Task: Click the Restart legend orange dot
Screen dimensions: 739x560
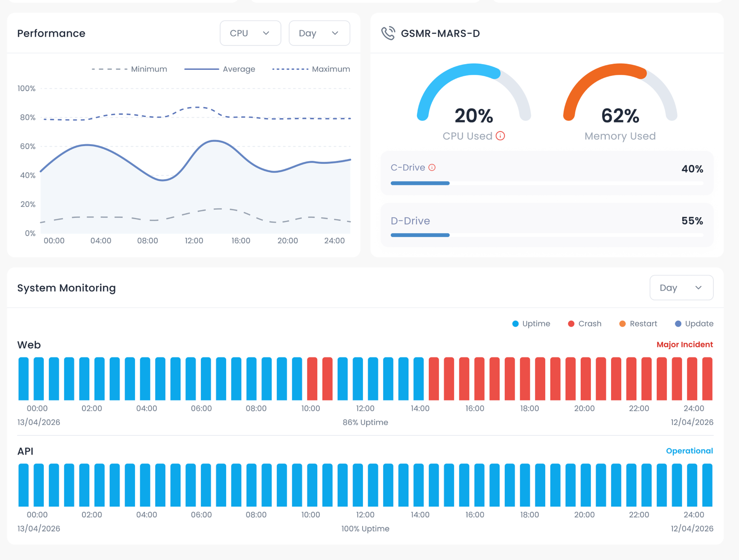Action: (623, 324)
